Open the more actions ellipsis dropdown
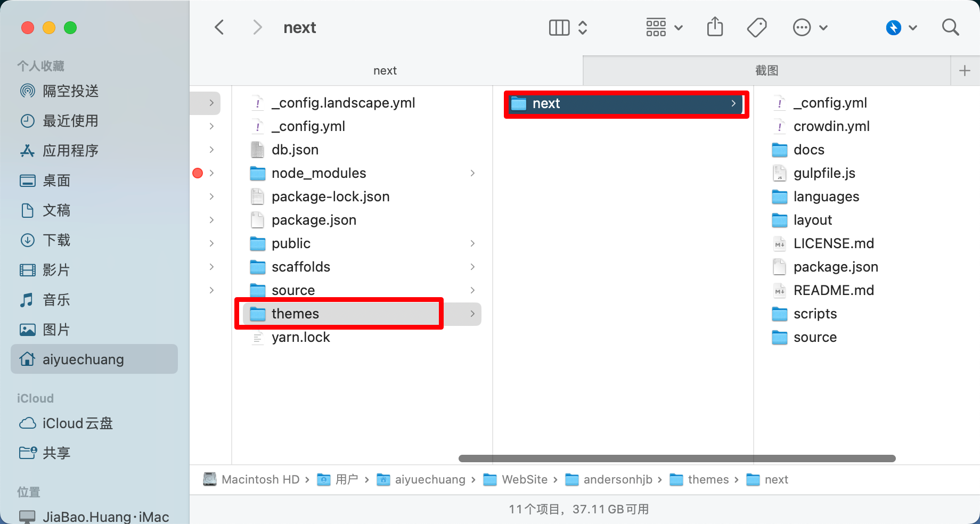 [x=810, y=27]
